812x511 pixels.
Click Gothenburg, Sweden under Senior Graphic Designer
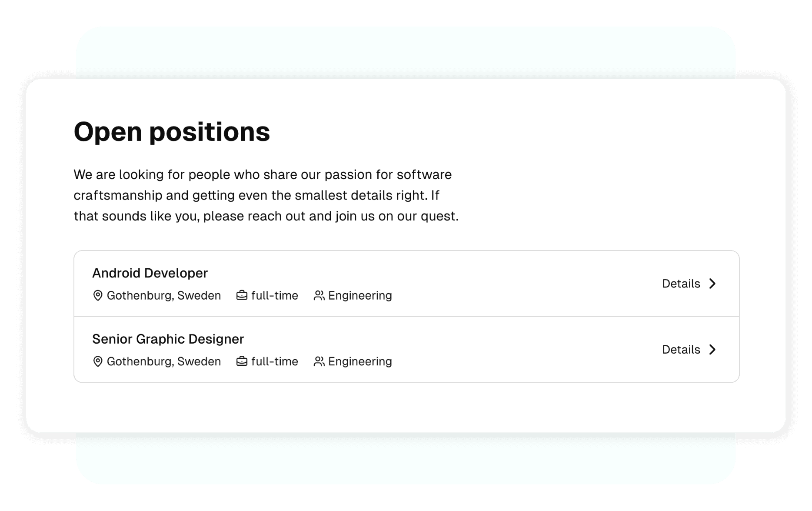pos(164,361)
